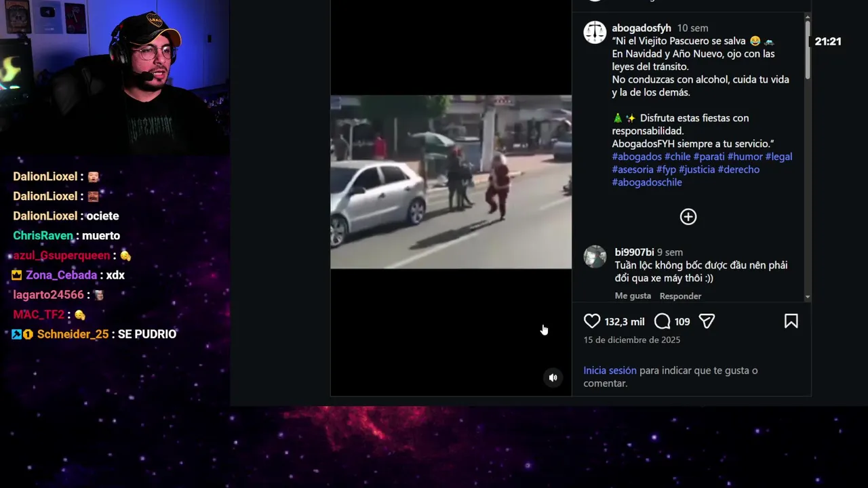Pause the video by clicking the street clip
The height and width of the screenshot is (488, 868).
click(x=451, y=182)
